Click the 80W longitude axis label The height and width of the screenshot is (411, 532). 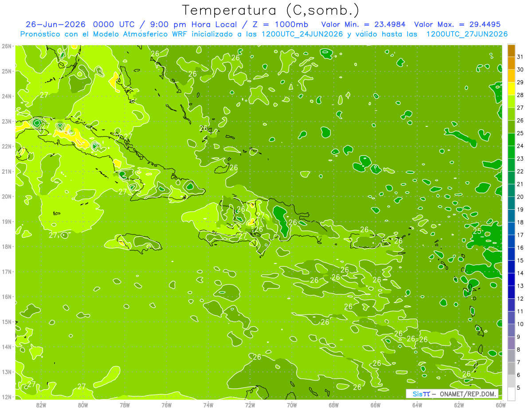83,405
